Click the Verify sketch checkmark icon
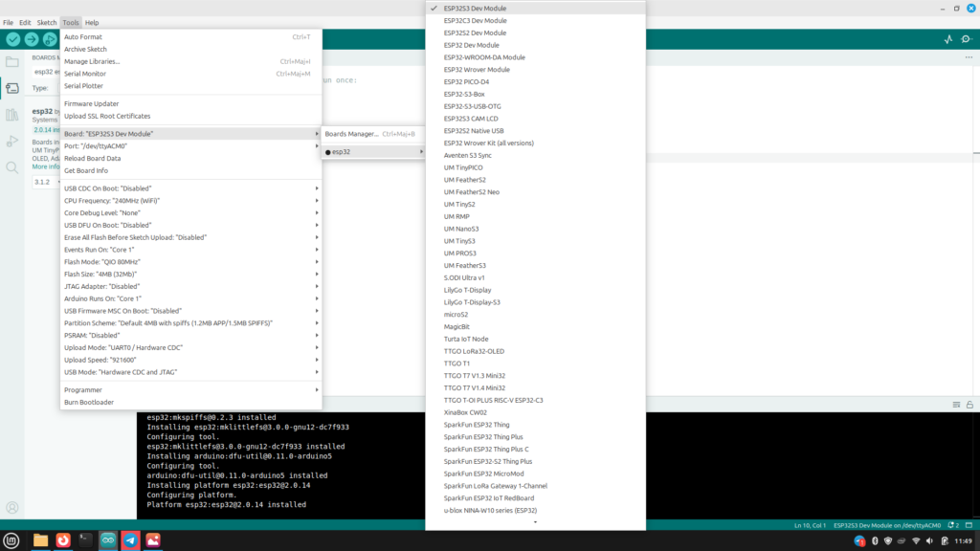Image resolution: width=980 pixels, height=551 pixels. [13, 39]
